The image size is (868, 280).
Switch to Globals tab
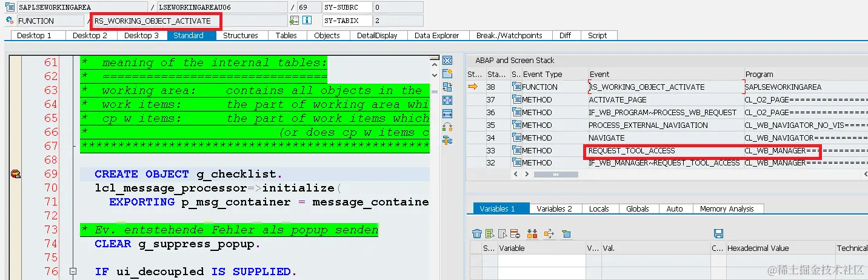pos(638,208)
